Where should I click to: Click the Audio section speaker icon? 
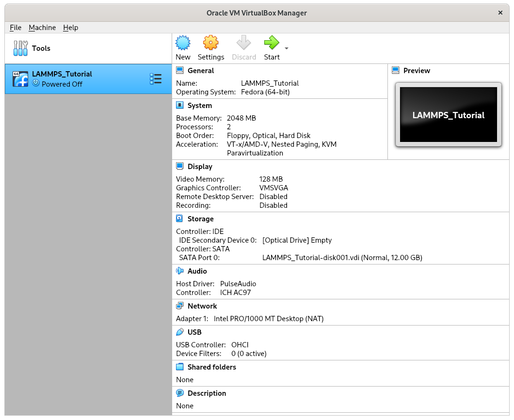pos(179,271)
